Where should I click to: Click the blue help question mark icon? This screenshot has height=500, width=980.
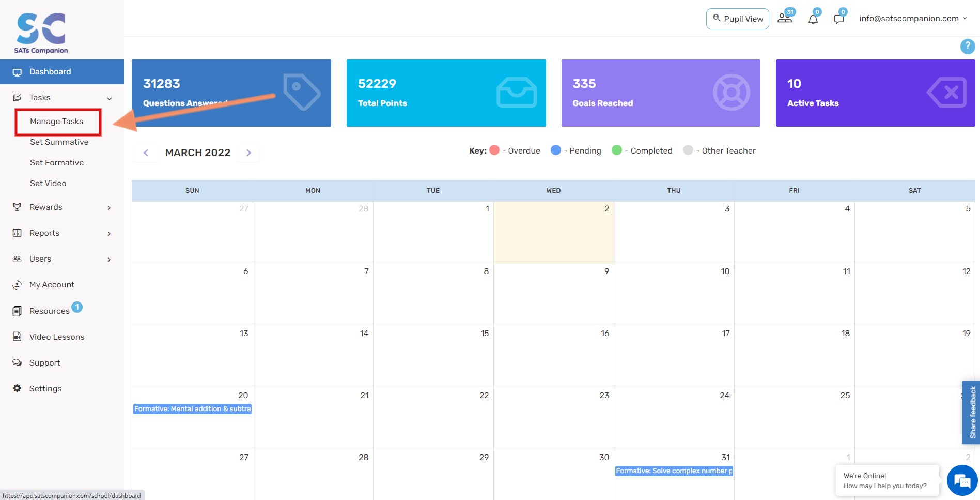coord(968,46)
